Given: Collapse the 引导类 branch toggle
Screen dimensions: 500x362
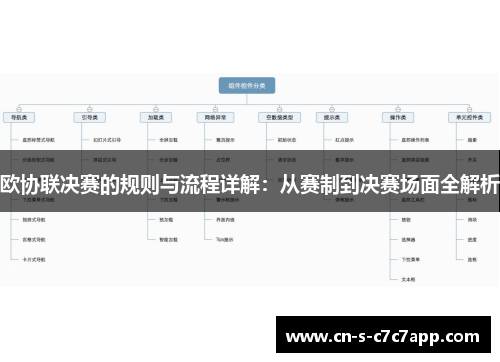Looking at the screenshot, I should 90,109.
